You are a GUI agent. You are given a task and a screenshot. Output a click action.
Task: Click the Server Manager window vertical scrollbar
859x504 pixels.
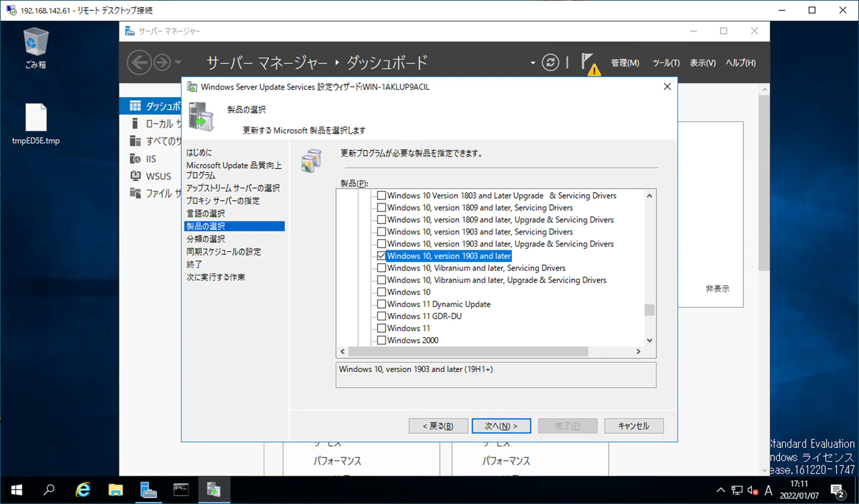(764, 182)
